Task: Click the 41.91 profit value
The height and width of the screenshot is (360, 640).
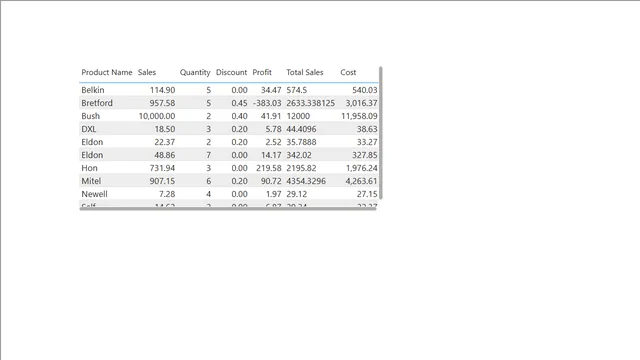Action: 271,116
